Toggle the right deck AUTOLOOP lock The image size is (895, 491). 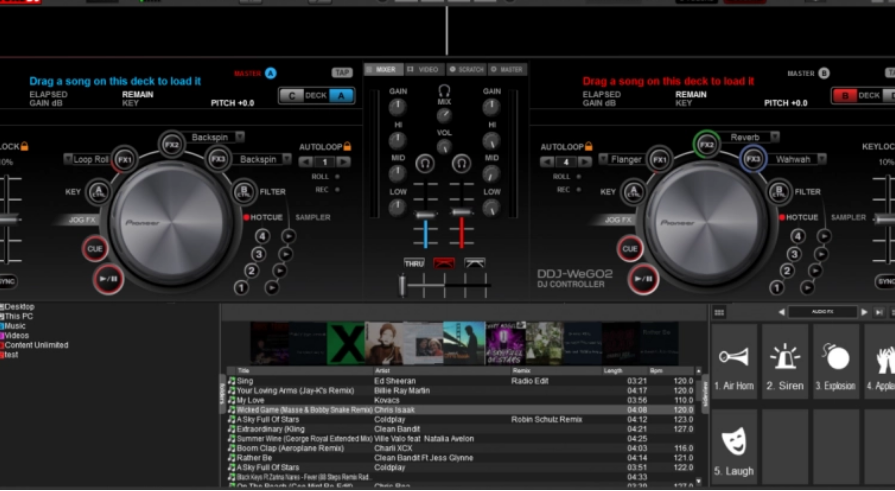pyautogui.click(x=588, y=147)
